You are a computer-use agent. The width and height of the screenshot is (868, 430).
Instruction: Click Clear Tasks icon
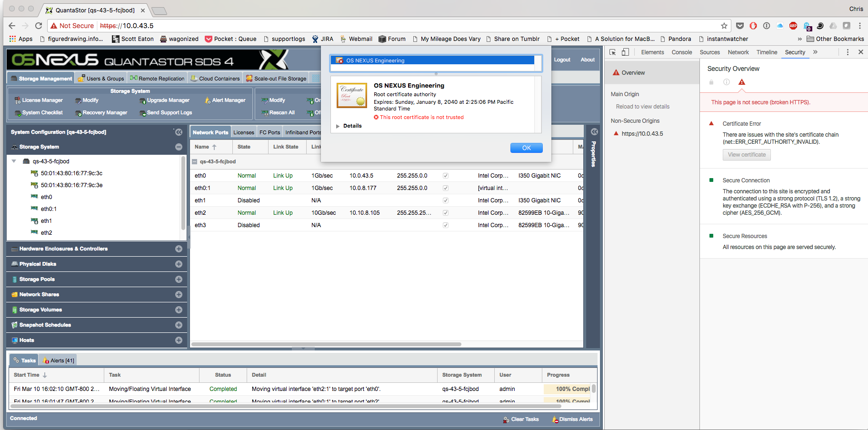tap(506, 420)
